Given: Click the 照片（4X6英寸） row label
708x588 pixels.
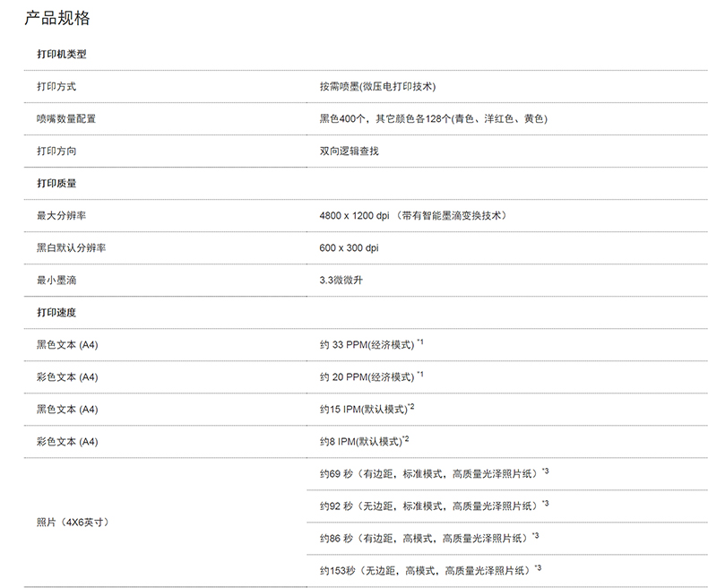Looking at the screenshot, I should pyautogui.click(x=73, y=521).
